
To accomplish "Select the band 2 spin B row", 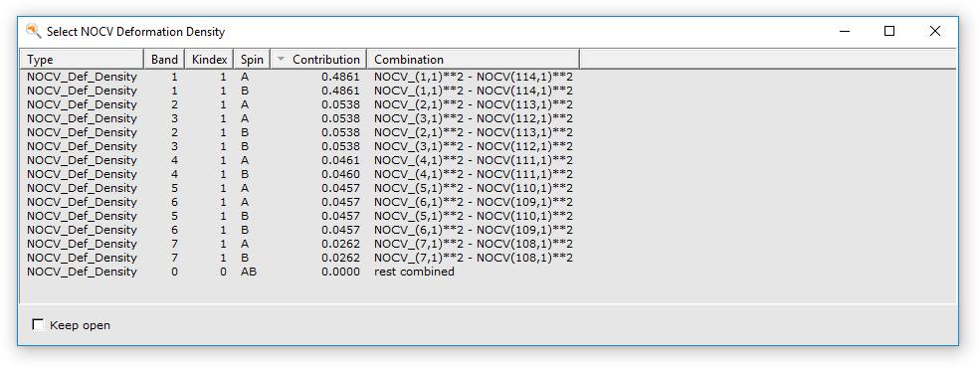I will tap(488, 132).
